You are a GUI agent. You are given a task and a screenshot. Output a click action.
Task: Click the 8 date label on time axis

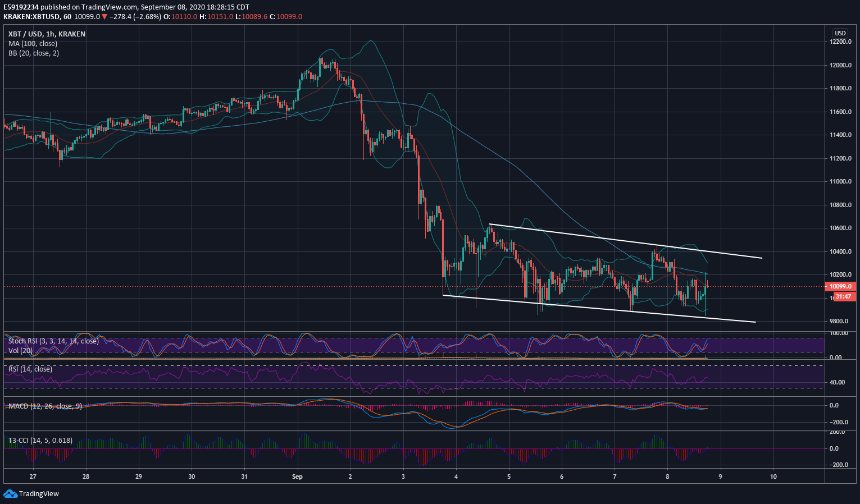[x=667, y=477]
